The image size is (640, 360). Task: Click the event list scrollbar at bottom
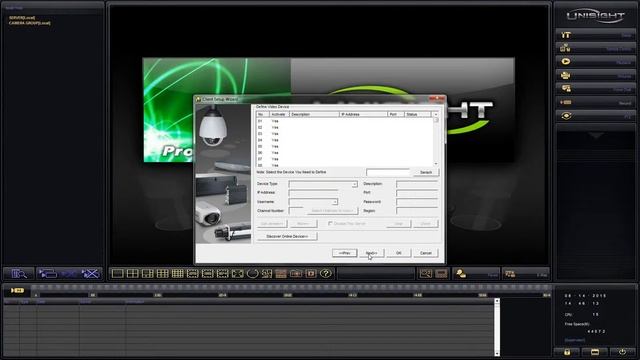tap(497, 327)
